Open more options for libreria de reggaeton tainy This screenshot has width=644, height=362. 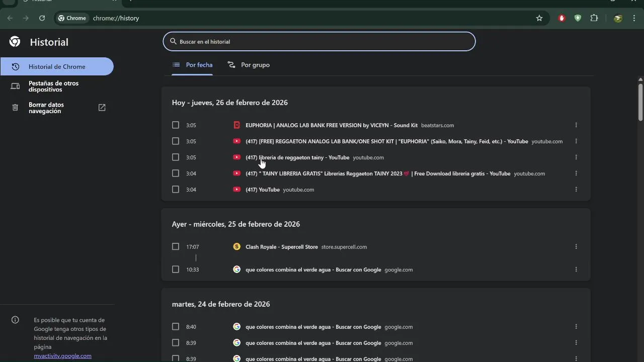pyautogui.click(x=576, y=157)
